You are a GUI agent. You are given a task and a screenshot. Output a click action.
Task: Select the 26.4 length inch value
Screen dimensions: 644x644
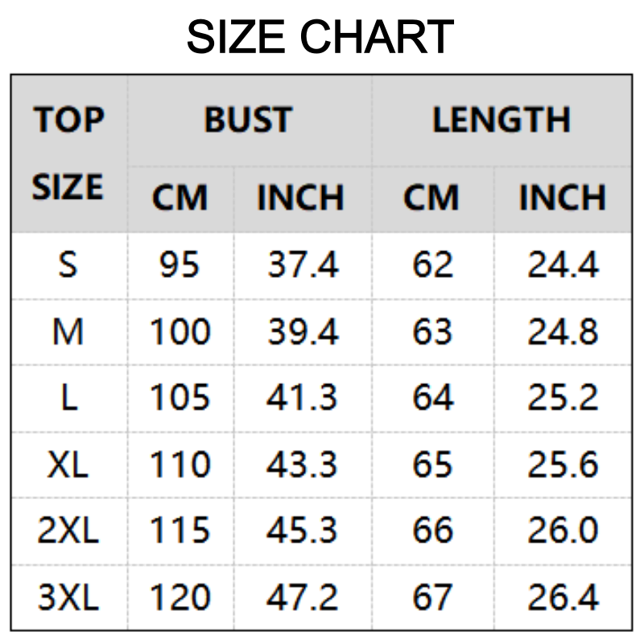tap(563, 597)
